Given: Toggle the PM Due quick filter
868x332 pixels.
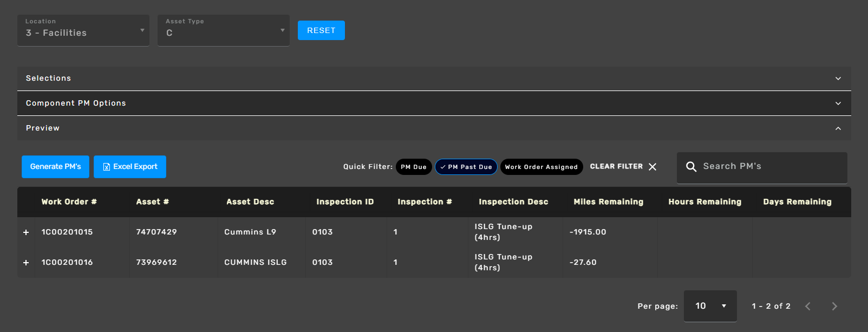Looking at the screenshot, I should pos(414,167).
